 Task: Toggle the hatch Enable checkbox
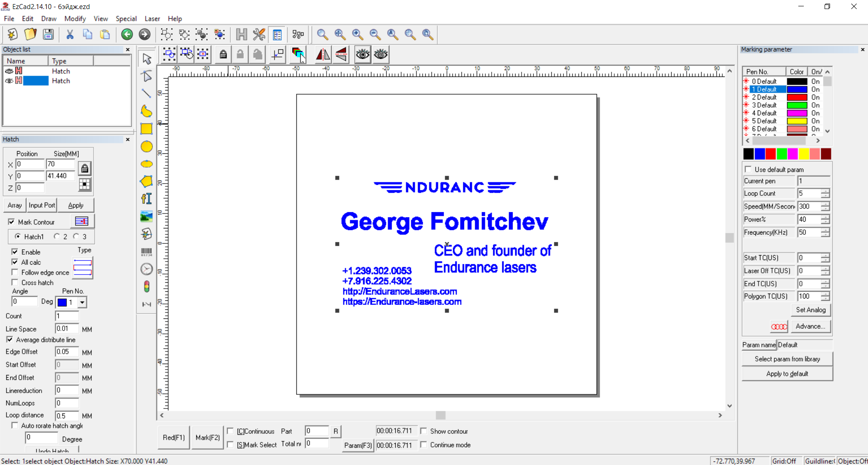click(x=15, y=252)
